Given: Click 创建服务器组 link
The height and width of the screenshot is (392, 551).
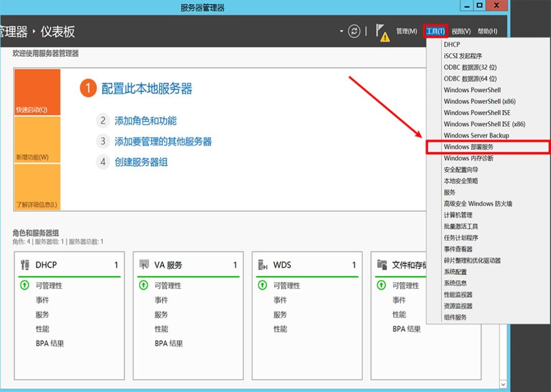Looking at the screenshot, I should pos(141,162).
